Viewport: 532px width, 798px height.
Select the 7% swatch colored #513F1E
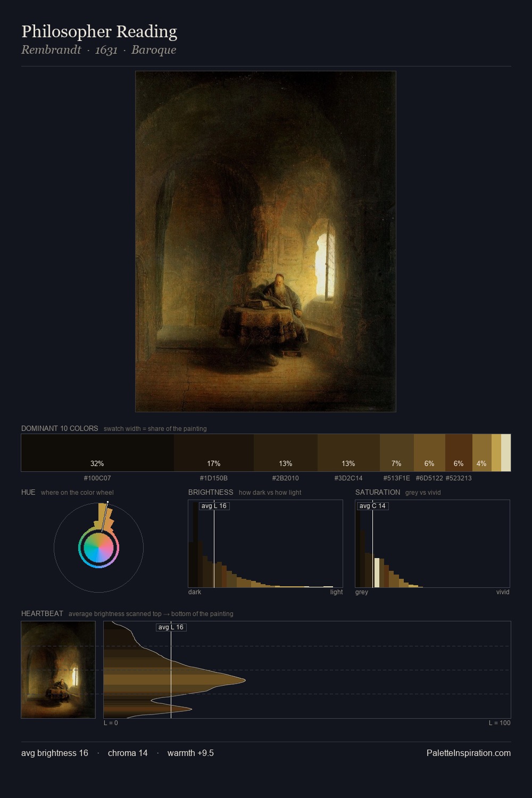pyautogui.click(x=397, y=453)
